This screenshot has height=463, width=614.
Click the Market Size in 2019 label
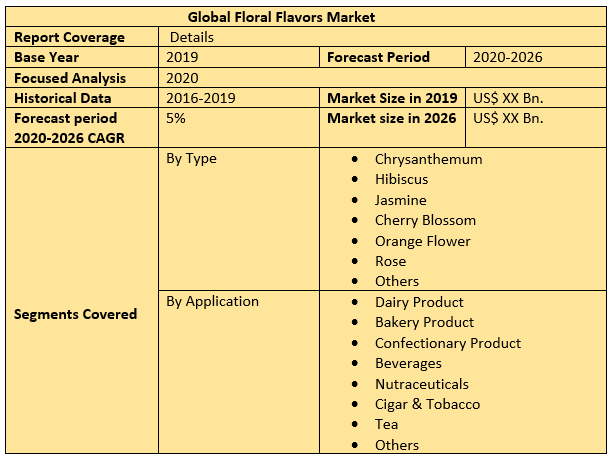[x=392, y=98]
